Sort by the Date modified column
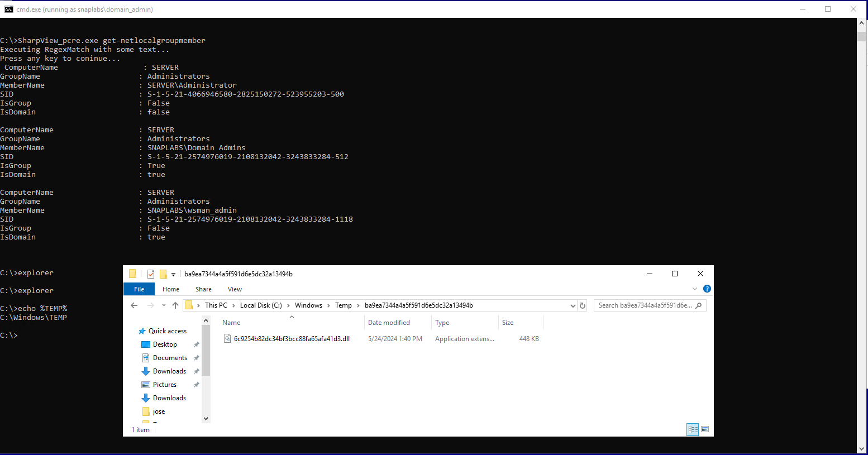Screen dimensions: 868x455 [x=389, y=323]
